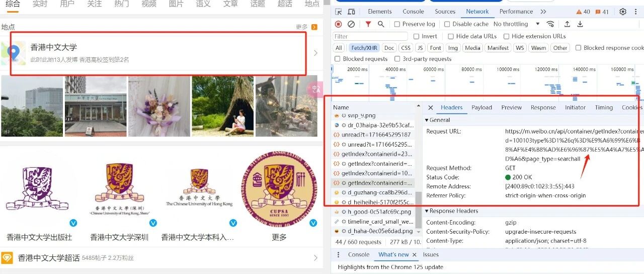Enable the Disable cache checkbox
Screen dimensions: 644x274
pos(447,24)
